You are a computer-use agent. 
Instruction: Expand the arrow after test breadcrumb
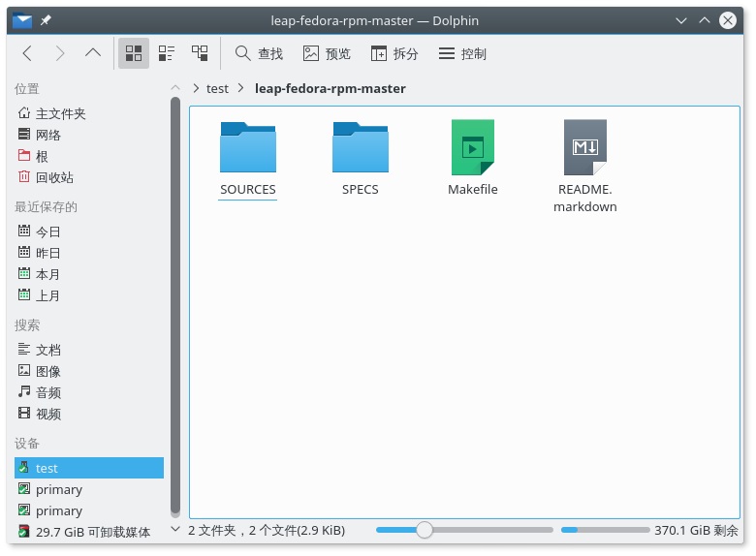click(240, 88)
